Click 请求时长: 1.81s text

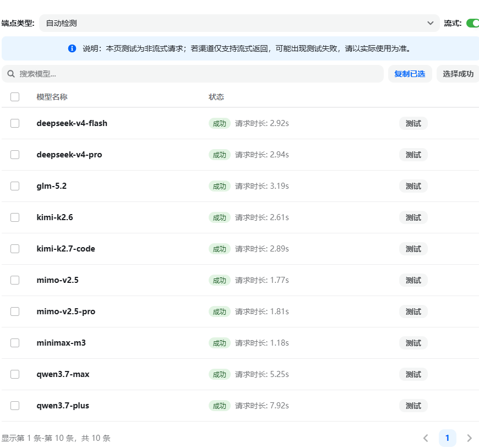pyautogui.click(x=262, y=312)
